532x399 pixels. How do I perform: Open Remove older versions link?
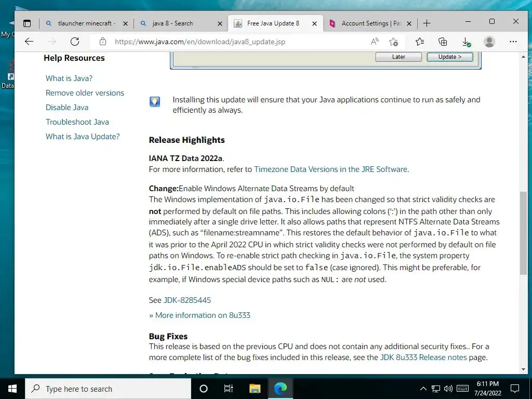[x=85, y=93]
